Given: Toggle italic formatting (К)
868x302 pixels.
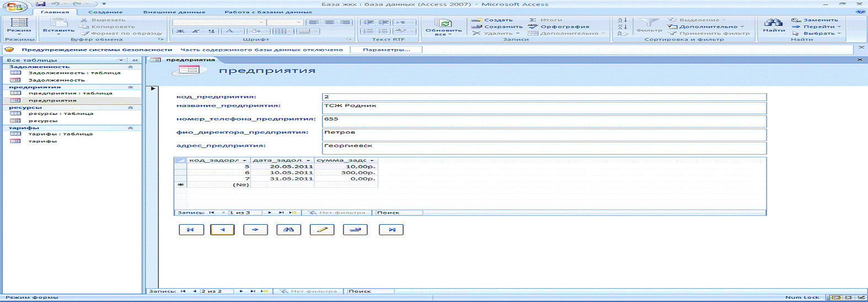Looking at the screenshot, I should click(196, 31).
